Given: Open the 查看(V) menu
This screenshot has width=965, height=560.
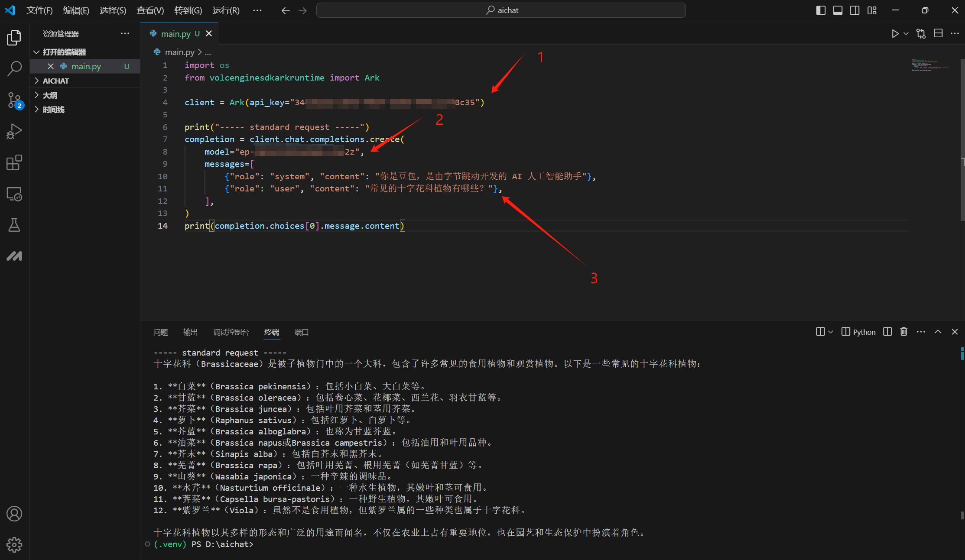Looking at the screenshot, I should tap(150, 10).
